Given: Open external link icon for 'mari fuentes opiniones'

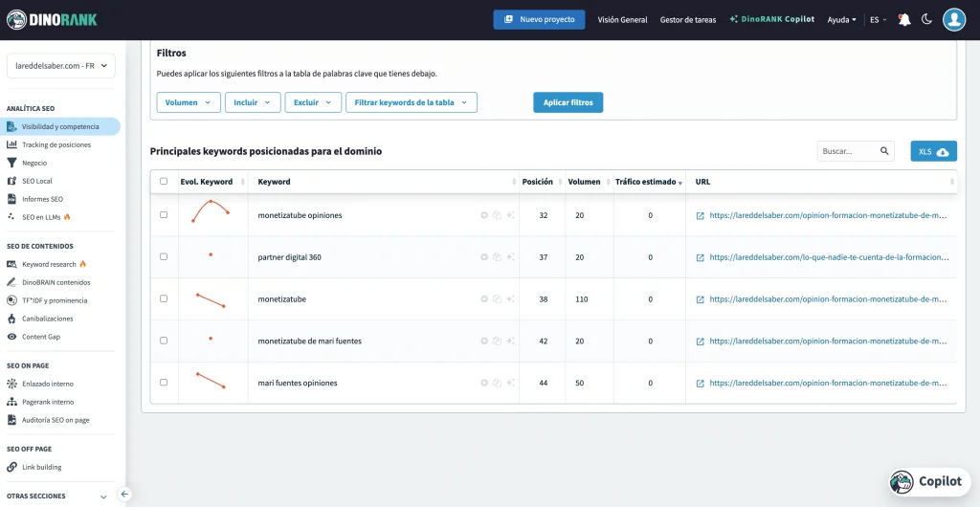Looking at the screenshot, I should [x=700, y=383].
